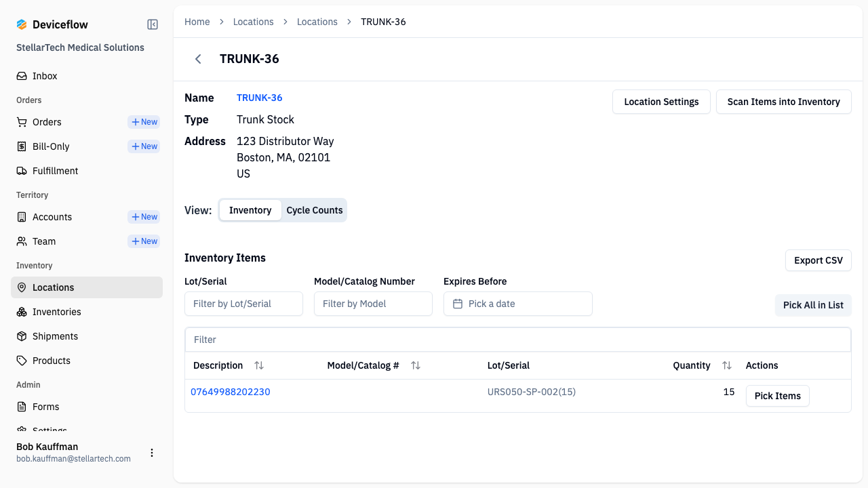Screen dimensions: 868x488
Task: Click lot text URS050-SP-002(15)
Action: [x=532, y=392]
